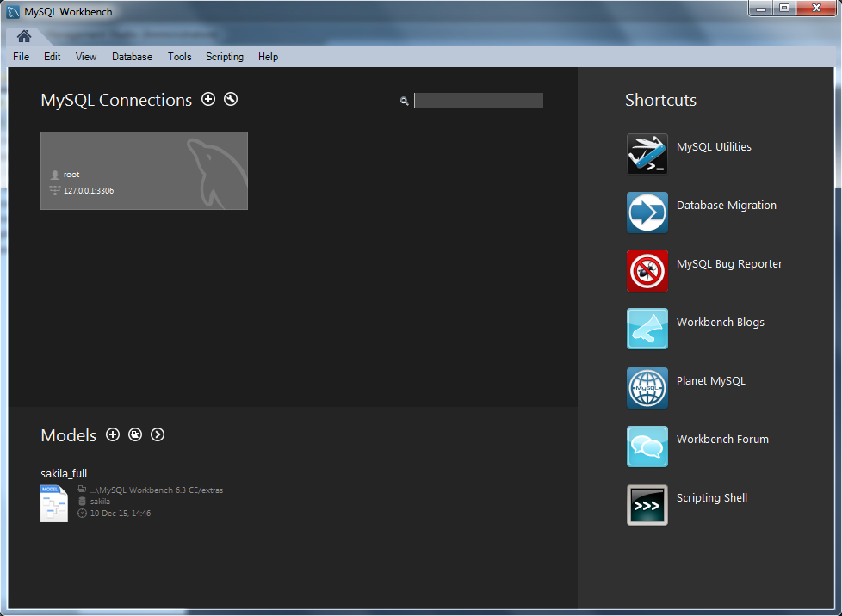
Task: Click the Scripting Shell label
Action: (711, 497)
